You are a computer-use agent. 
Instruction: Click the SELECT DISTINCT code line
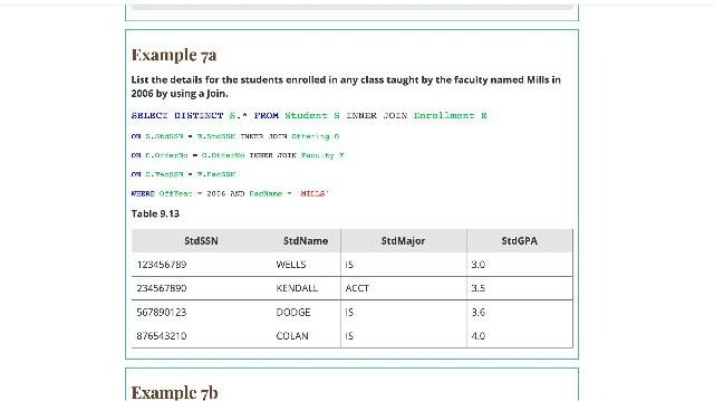pyautogui.click(x=309, y=116)
